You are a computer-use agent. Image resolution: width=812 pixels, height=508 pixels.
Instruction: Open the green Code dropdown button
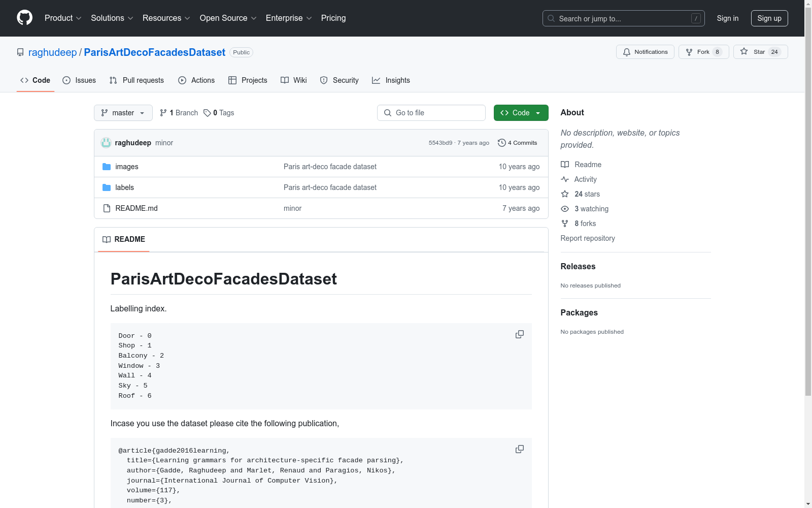point(521,113)
